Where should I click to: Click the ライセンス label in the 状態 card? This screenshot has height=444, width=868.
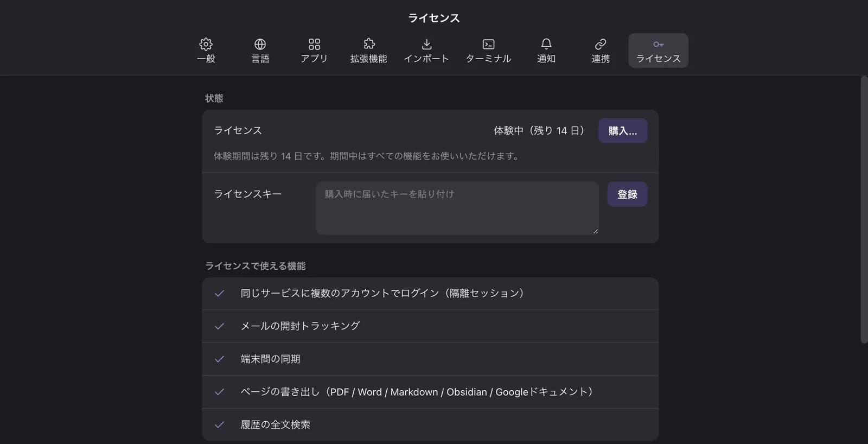pos(238,130)
